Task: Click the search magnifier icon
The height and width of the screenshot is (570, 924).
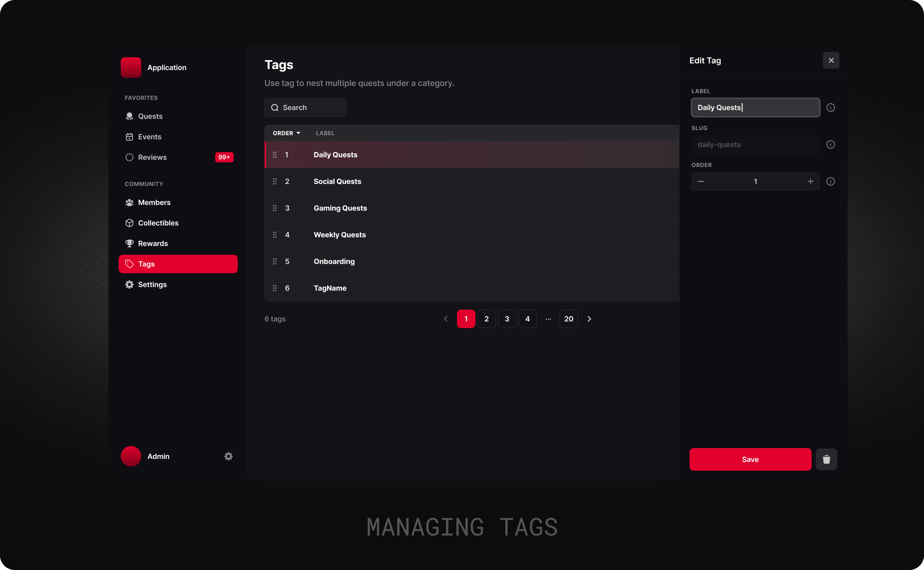Action: coord(275,107)
